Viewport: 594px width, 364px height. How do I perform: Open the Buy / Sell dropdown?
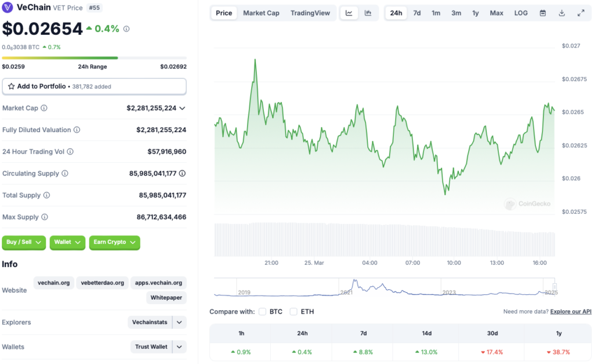pyautogui.click(x=24, y=242)
